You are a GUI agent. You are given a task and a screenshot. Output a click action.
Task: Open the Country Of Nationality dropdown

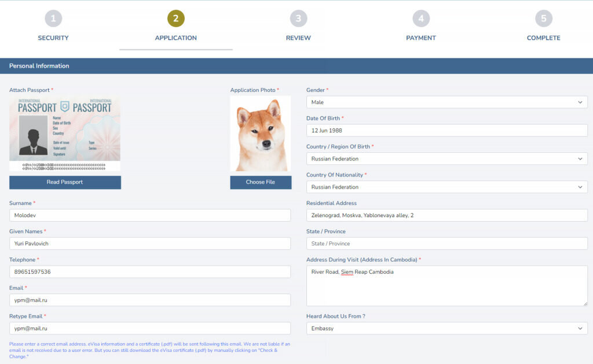click(446, 187)
